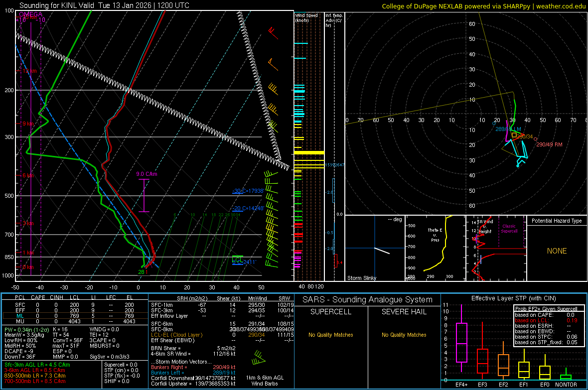The image size is (588, 390).
Task: Click the 'TEI = 12' value
Action: click(99, 335)
